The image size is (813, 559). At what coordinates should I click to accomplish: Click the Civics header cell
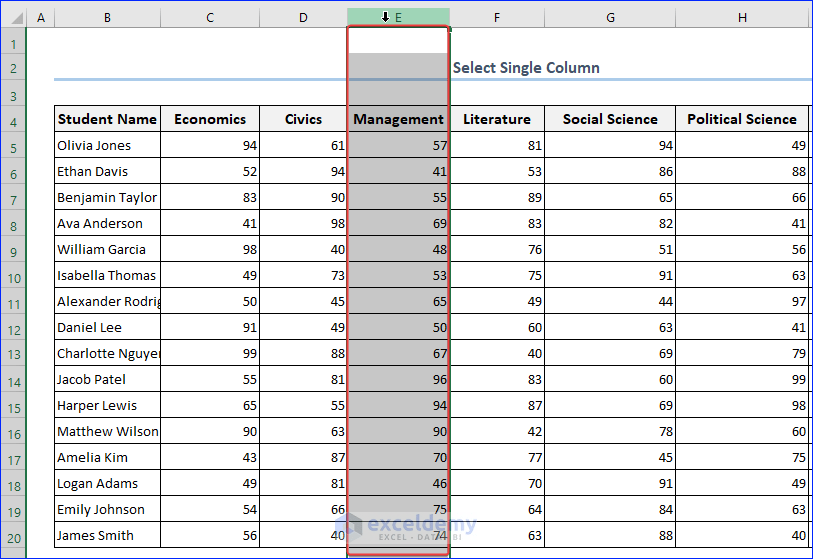(303, 119)
